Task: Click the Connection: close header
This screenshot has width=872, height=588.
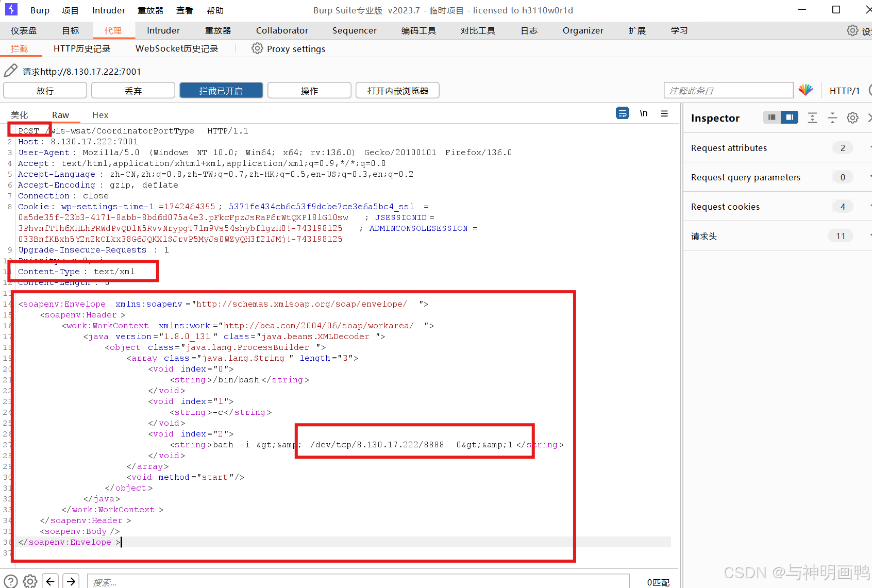Action: 63,196
